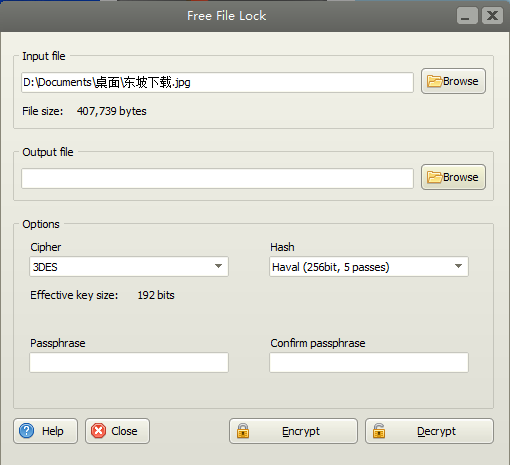The width and height of the screenshot is (510, 465).
Task: Focus the empty Output file field
Action: (217, 179)
